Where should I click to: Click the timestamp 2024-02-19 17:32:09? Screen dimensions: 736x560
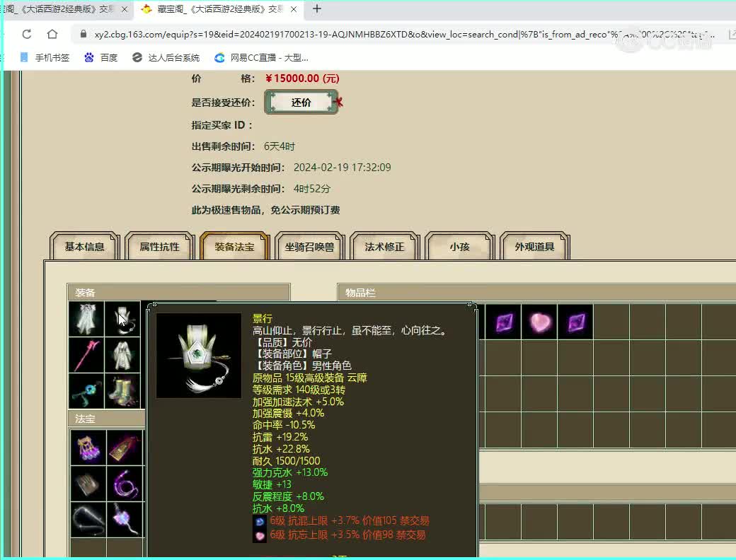(x=343, y=168)
